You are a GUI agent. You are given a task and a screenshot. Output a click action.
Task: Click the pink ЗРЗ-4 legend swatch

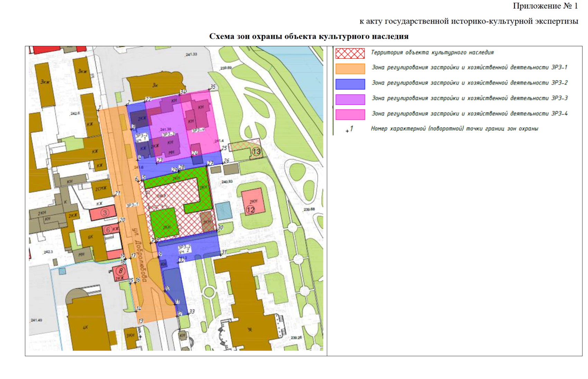click(350, 114)
